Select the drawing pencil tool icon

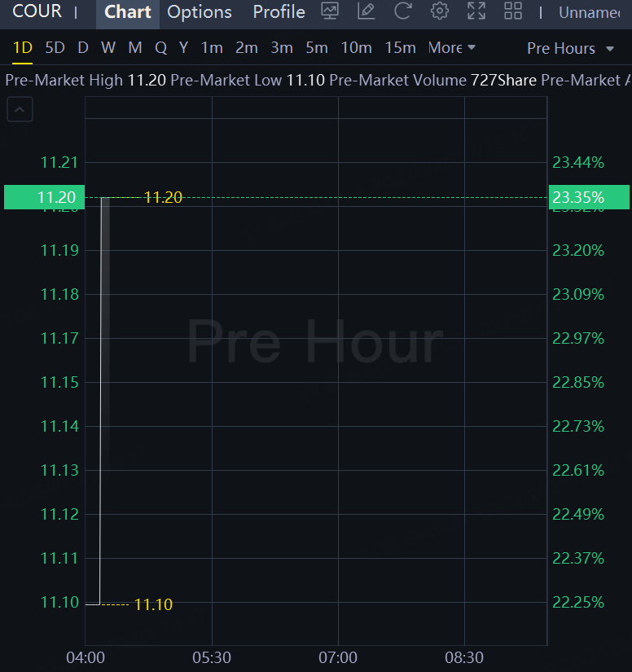coord(366,11)
